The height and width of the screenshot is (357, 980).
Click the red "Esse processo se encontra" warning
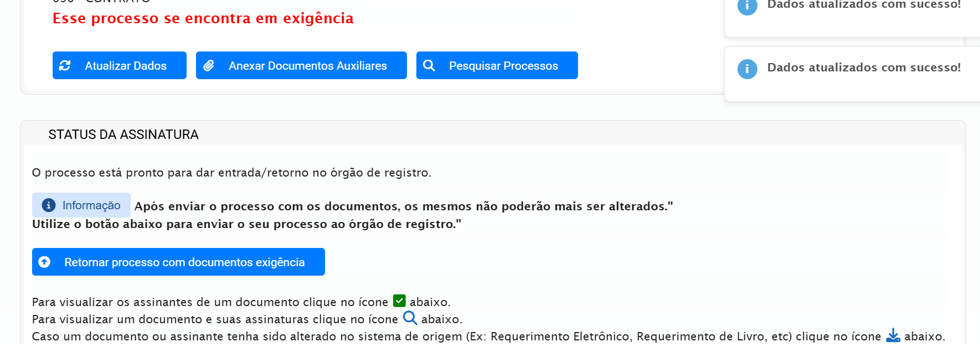click(x=203, y=18)
